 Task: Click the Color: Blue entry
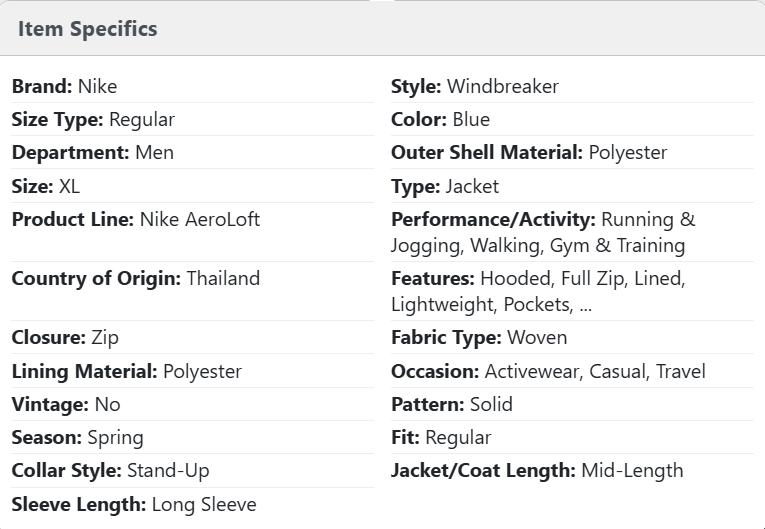pyautogui.click(x=572, y=120)
